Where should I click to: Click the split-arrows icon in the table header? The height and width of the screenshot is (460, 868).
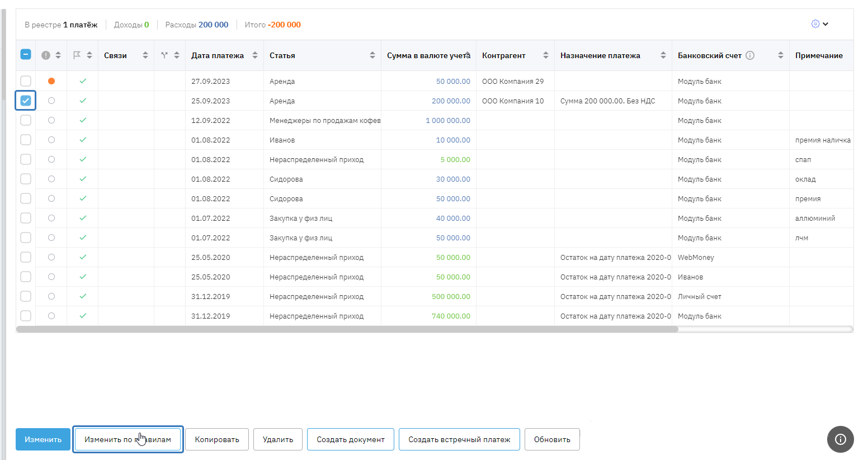pos(164,55)
